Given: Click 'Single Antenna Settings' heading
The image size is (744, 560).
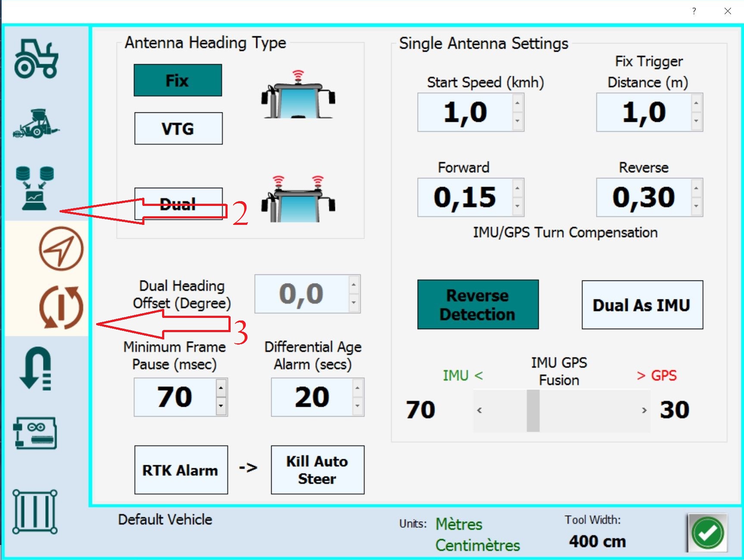Looking at the screenshot, I should (x=484, y=44).
